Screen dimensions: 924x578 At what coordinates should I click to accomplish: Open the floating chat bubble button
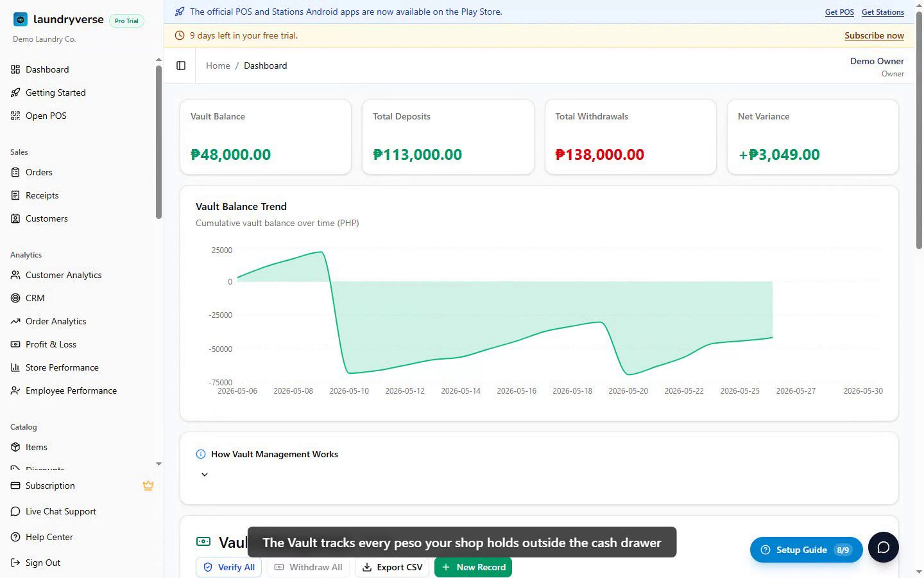click(883, 547)
